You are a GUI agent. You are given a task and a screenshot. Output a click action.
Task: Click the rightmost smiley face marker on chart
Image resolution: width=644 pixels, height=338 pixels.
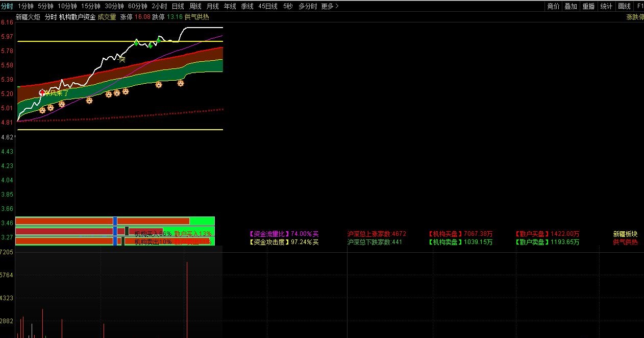click(181, 83)
